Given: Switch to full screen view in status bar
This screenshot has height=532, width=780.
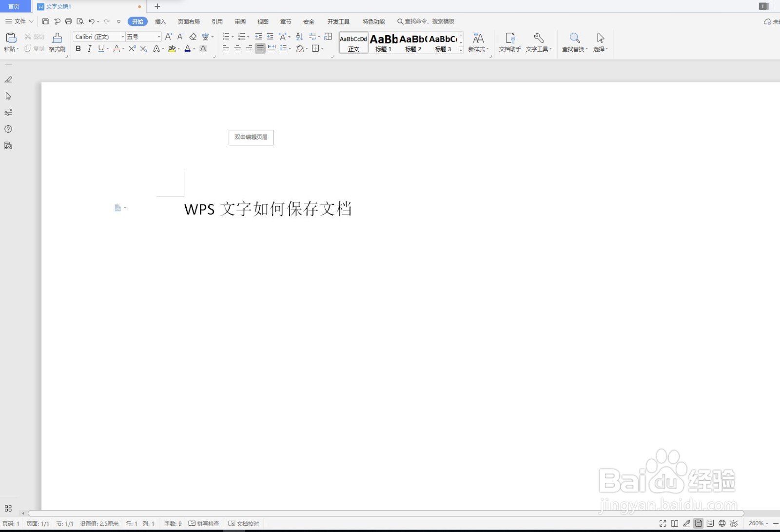Looking at the screenshot, I should coord(663,523).
